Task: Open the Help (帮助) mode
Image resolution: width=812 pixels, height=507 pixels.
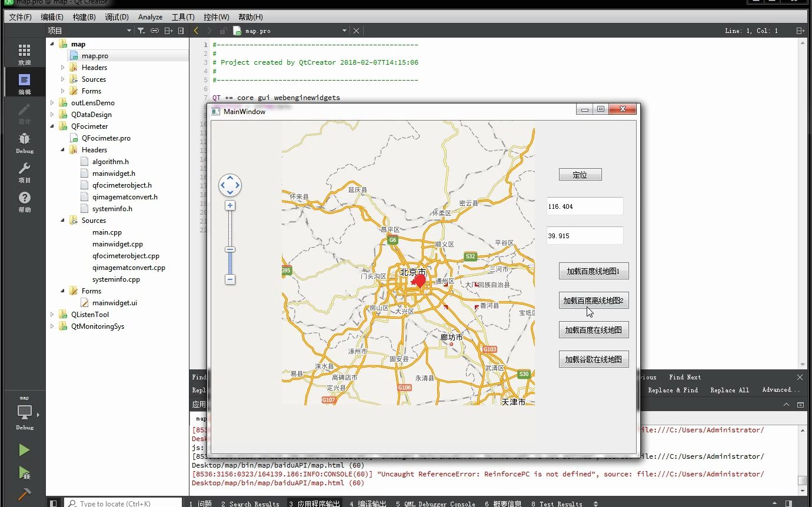Action: pos(24,201)
